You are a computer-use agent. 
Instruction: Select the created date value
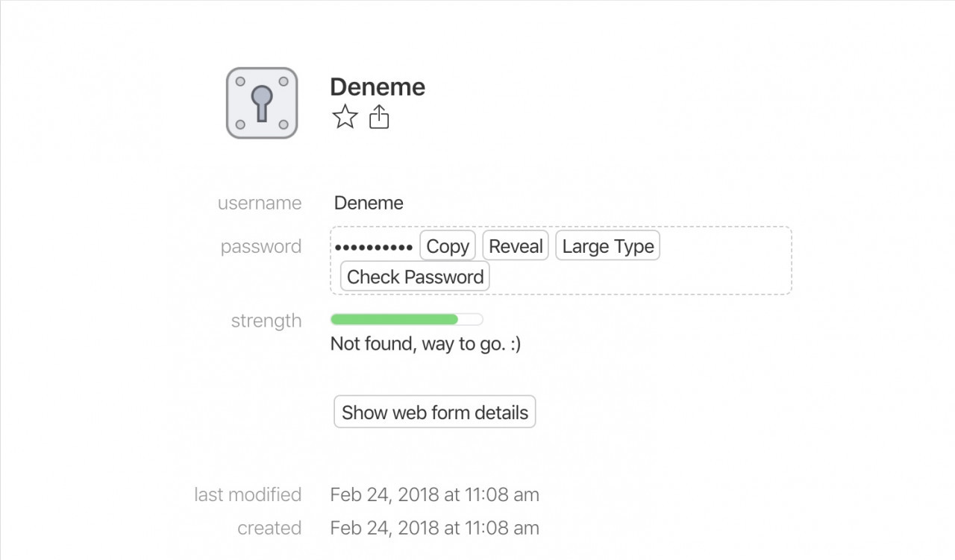434,528
